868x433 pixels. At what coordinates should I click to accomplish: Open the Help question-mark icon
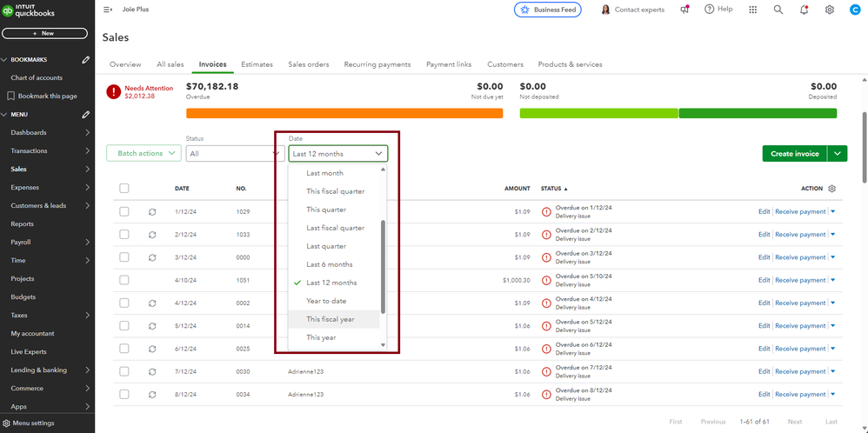709,10
